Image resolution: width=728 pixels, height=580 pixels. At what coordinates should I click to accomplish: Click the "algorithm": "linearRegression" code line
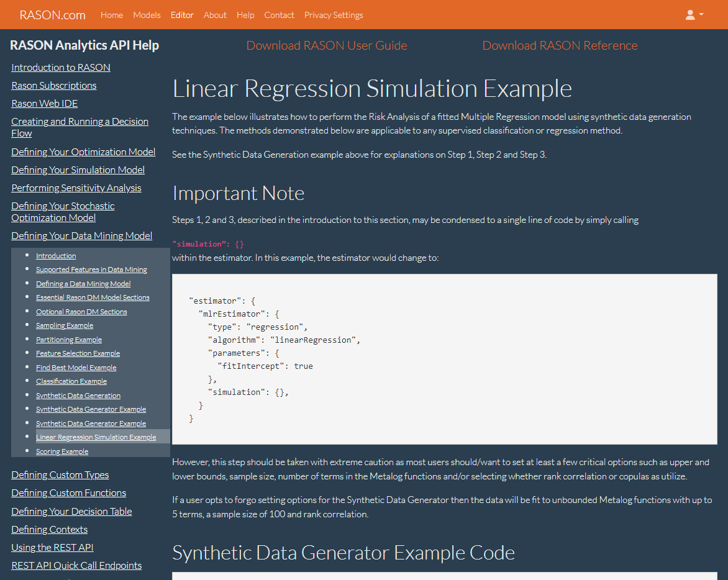pos(284,340)
